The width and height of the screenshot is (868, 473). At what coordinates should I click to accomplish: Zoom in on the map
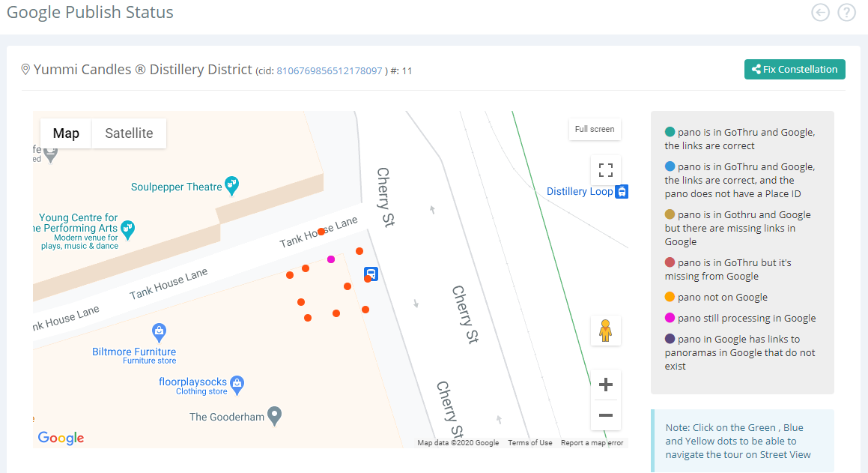point(606,385)
